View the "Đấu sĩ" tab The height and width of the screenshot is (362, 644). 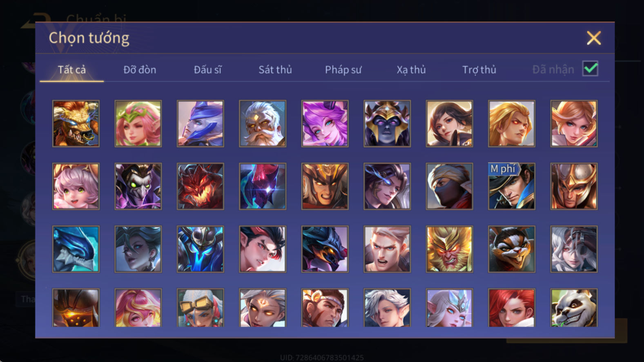pos(207,70)
